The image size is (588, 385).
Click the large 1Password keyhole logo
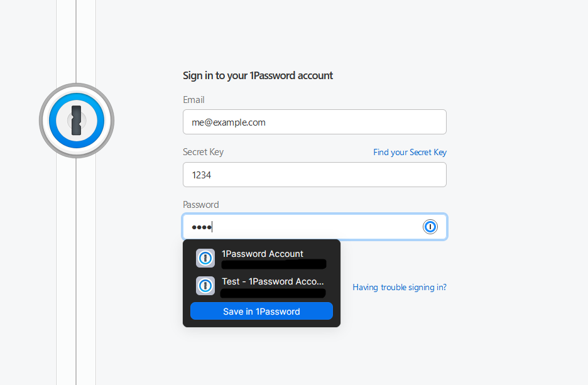77,120
